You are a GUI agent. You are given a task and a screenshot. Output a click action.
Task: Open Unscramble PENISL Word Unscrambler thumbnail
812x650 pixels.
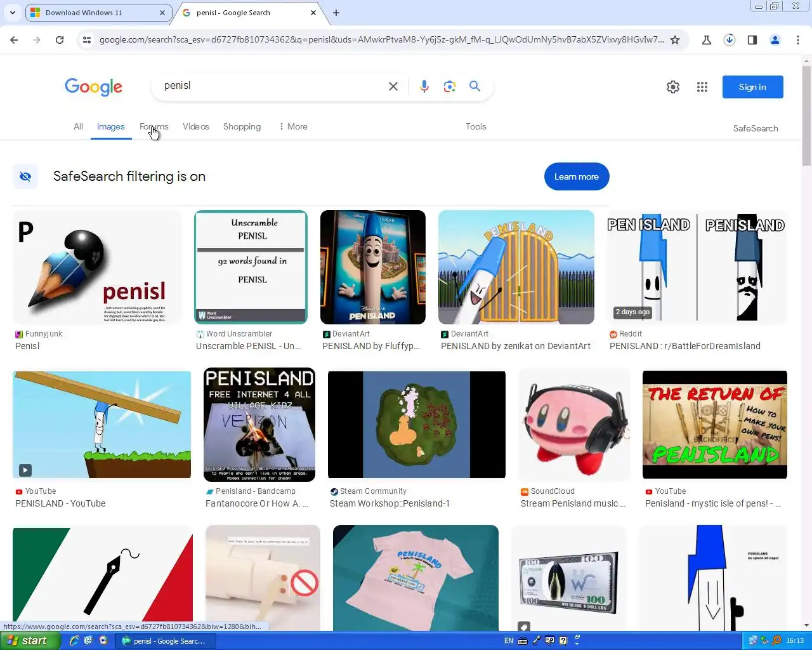pyautogui.click(x=251, y=267)
